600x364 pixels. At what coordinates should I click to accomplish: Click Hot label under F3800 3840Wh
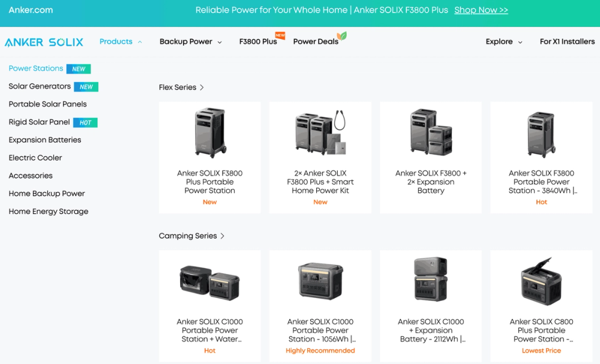[541, 202]
